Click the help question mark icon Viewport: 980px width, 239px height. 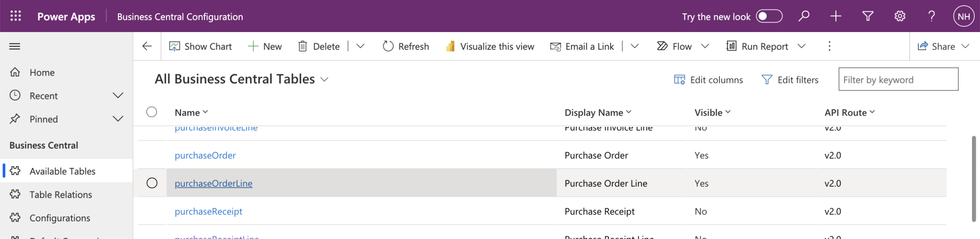931,16
